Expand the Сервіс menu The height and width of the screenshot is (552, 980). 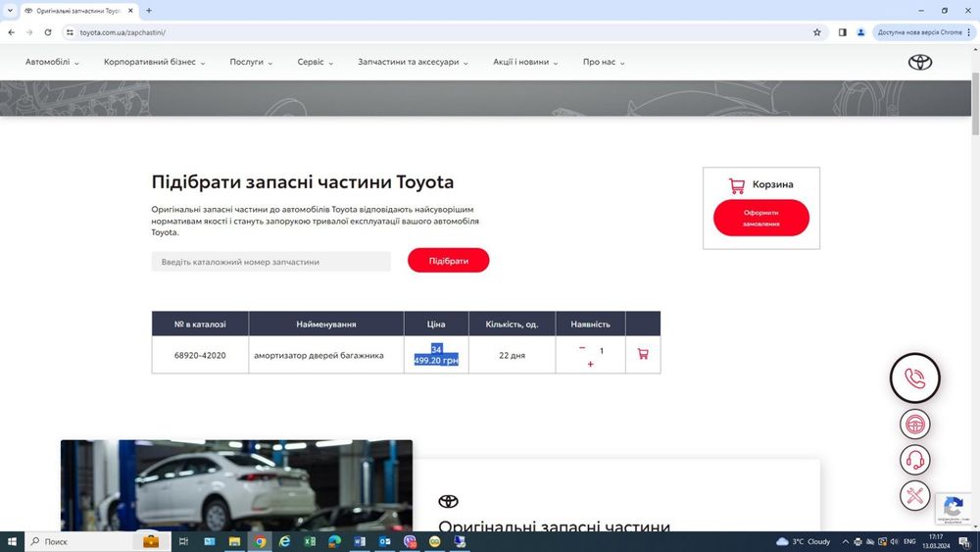[x=315, y=62]
